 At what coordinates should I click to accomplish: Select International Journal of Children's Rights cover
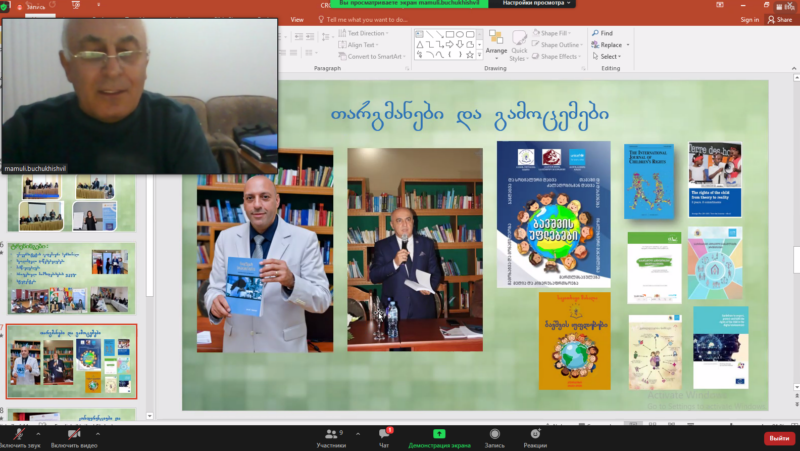[x=649, y=181]
